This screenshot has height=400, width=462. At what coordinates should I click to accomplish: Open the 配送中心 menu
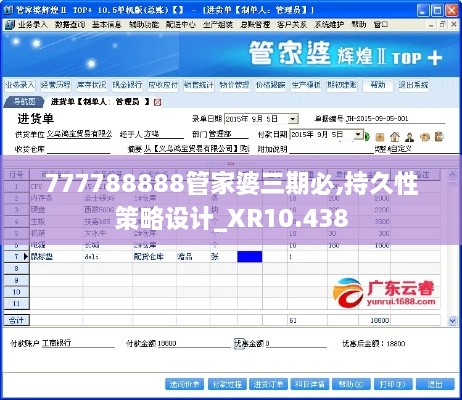[x=181, y=25]
